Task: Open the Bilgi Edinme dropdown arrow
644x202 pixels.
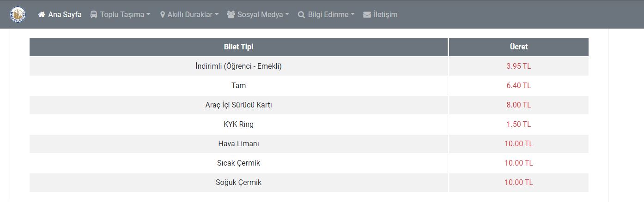Action: point(352,14)
